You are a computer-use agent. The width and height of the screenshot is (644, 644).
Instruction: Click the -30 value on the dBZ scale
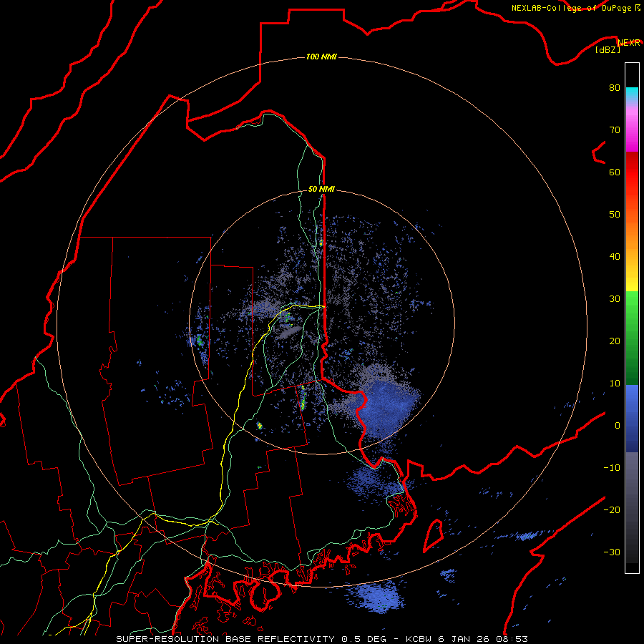612,552
